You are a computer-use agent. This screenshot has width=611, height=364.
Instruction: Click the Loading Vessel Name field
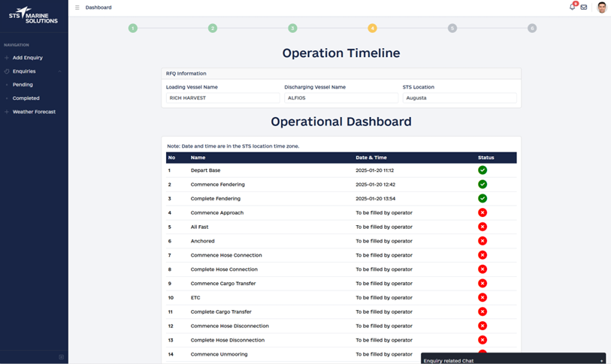[x=222, y=98]
